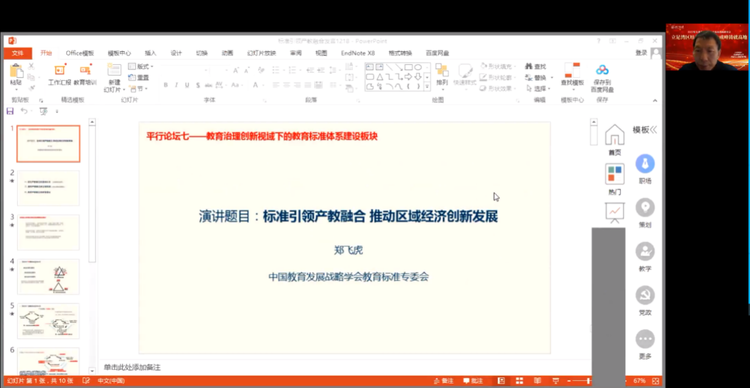Switch to slide sorter view
This screenshot has height=388, width=750.
tap(519, 381)
